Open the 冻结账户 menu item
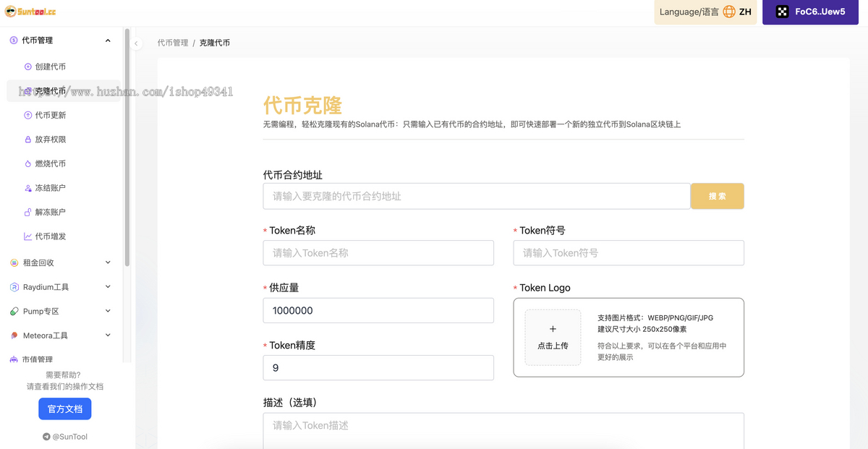The height and width of the screenshot is (449, 868). (64, 188)
